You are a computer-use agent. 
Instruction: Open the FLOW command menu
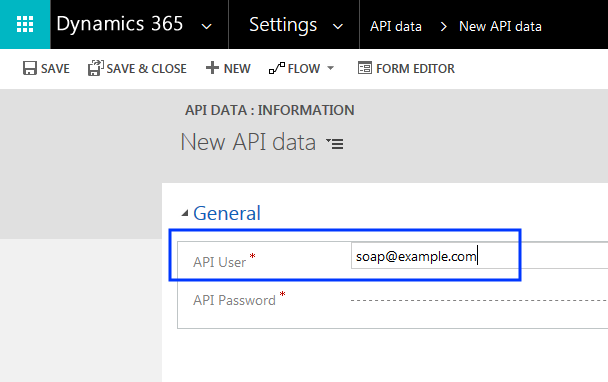click(304, 69)
